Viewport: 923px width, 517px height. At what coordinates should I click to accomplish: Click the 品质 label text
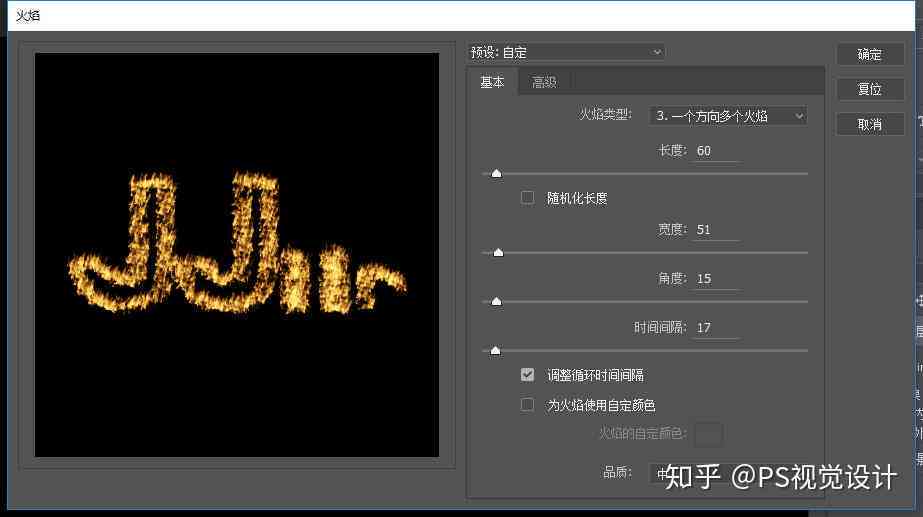pyautogui.click(x=617, y=472)
